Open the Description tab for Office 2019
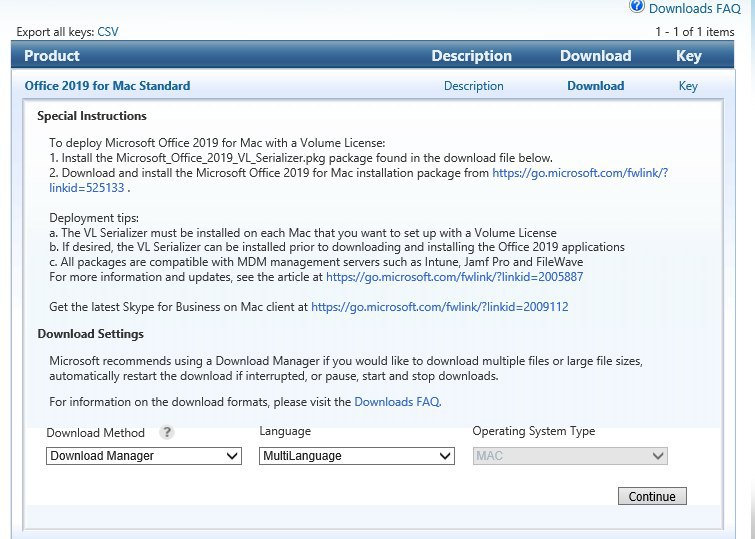The width and height of the screenshot is (755, 539). click(474, 86)
